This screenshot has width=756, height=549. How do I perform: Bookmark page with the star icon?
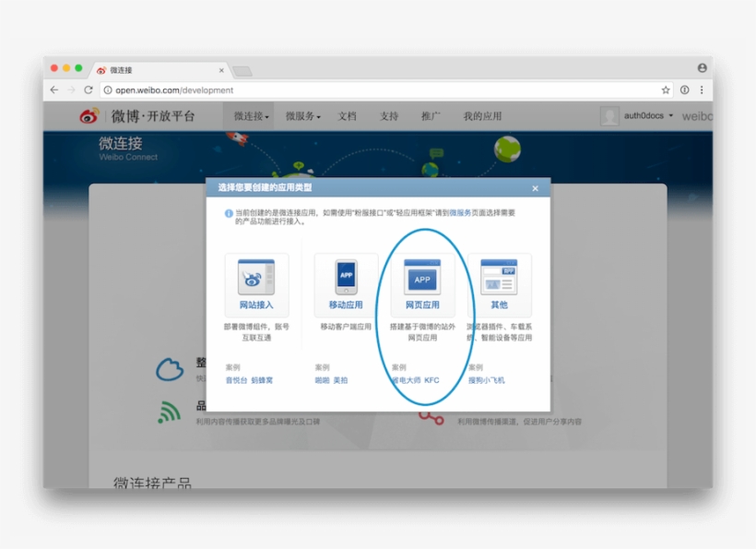click(666, 90)
